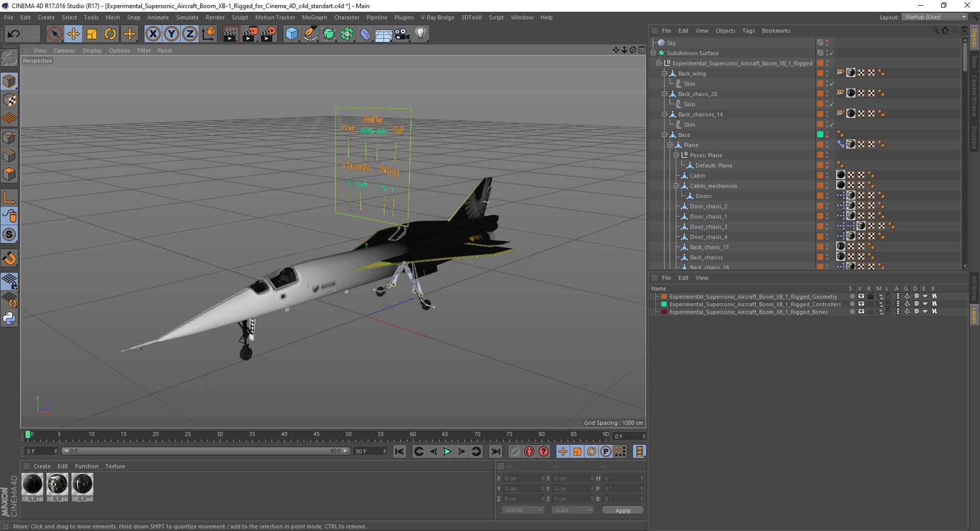Viewport: 980px width, 531px height.
Task: Toggle Back_wing Skin enable checkmark
Action: click(x=831, y=84)
